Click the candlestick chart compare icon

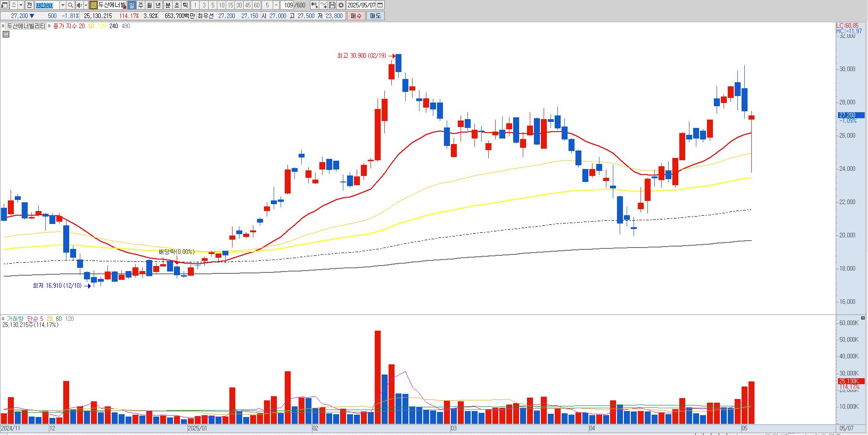315,5
